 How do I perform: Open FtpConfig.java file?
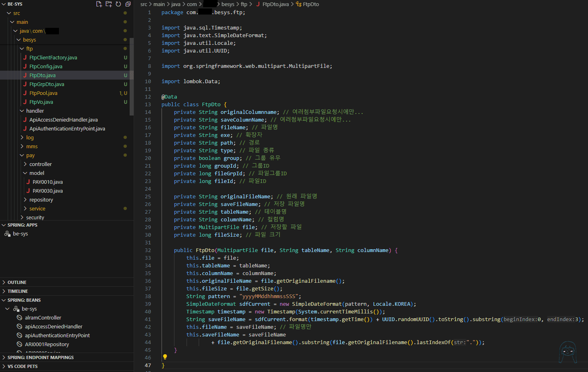pyautogui.click(x=46, y=67)
